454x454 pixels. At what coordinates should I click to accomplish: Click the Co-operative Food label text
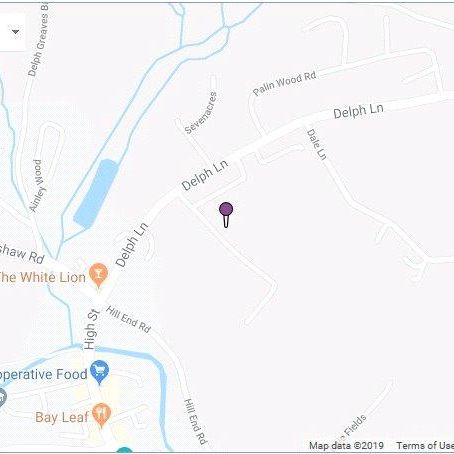[44, 375]
